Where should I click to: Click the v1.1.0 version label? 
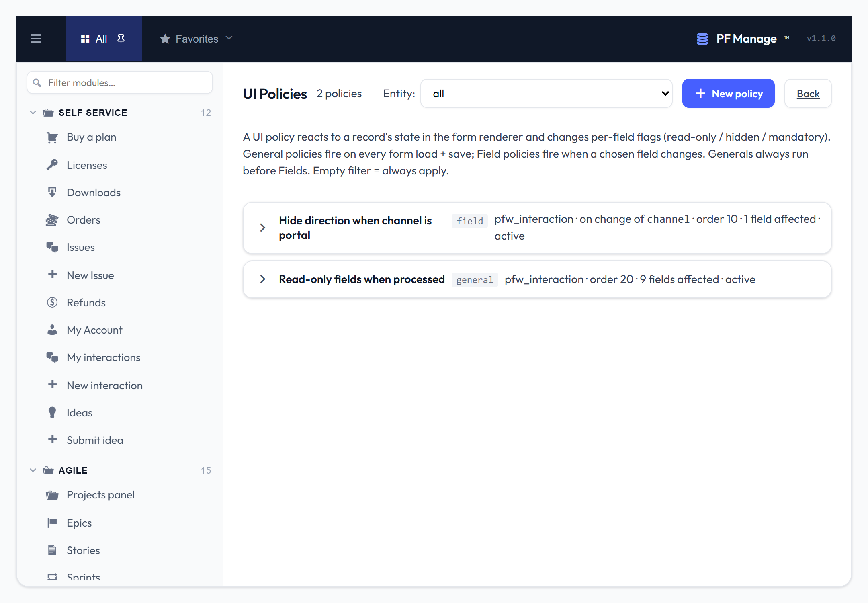[x=821, y=38]
